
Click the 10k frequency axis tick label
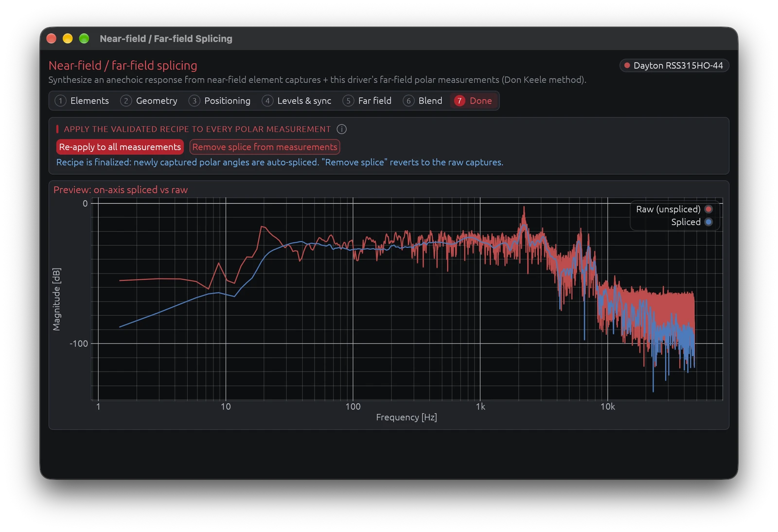(x=607, y=407)
